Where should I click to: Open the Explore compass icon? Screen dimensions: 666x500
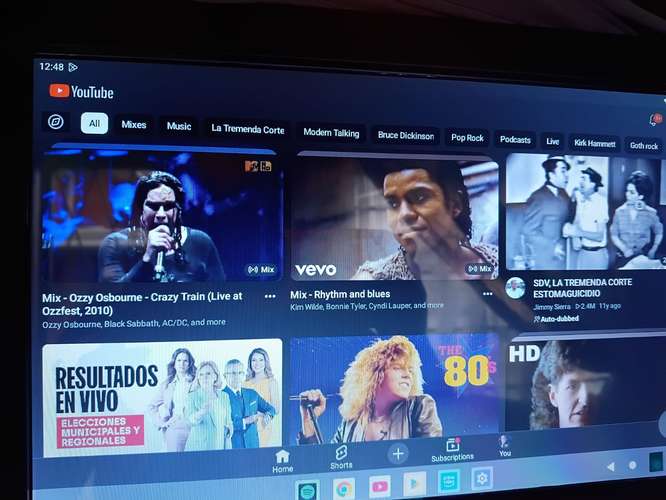tap(56, 122)
